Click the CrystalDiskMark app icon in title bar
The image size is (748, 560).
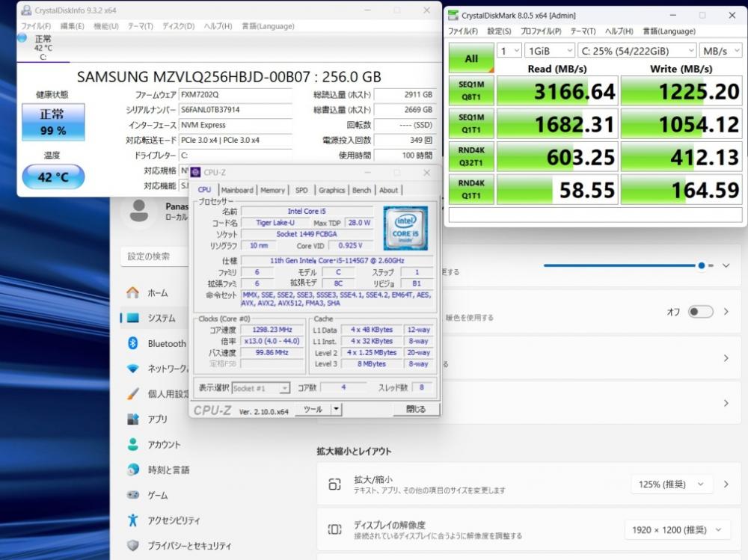453,15
